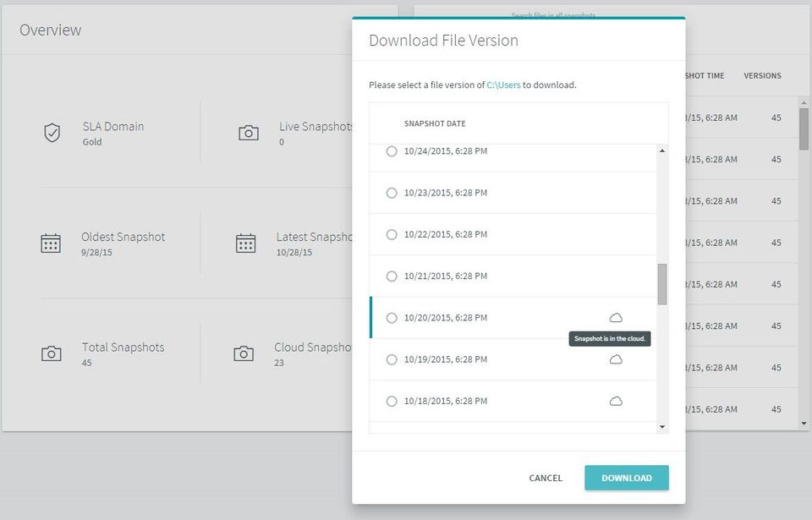Viewport: 812px width, 520px height.
Task: Click the Snapshot Date column header
Action: click(x=435, y=123)
